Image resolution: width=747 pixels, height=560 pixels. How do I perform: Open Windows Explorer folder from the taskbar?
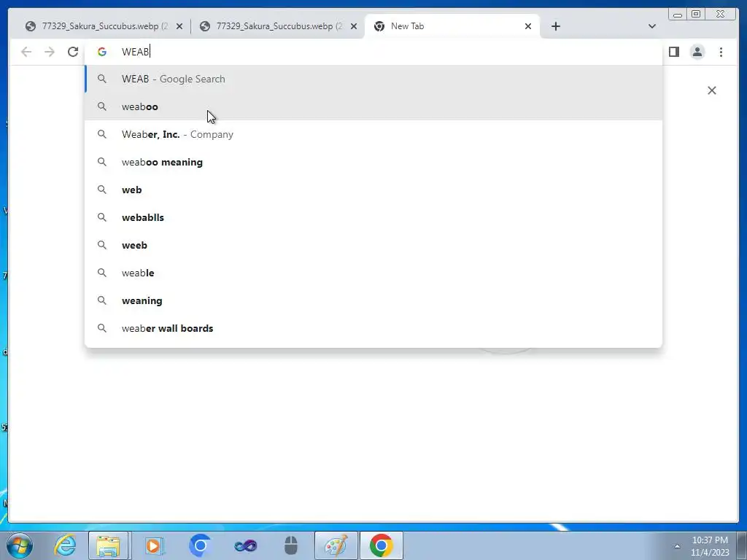point(108,545)
